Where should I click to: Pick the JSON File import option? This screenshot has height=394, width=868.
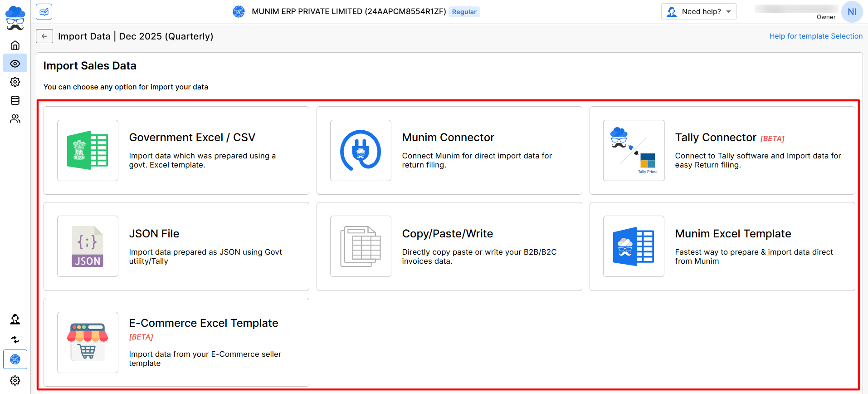coord(176,246)
